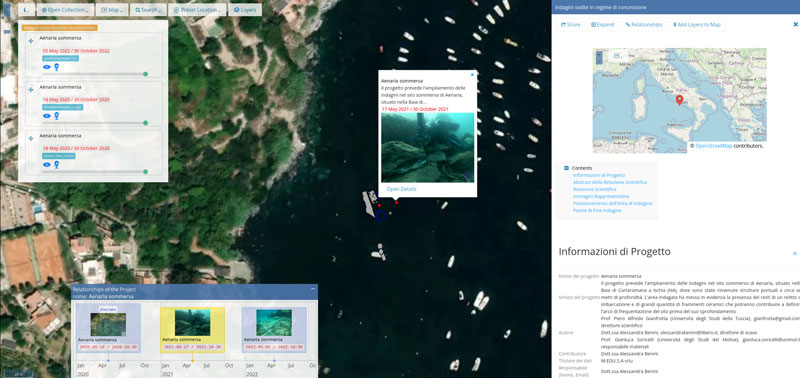The height and width of the screenshot is (378, 800).
Task: Close the details side panel
Action: coord(795,24)
